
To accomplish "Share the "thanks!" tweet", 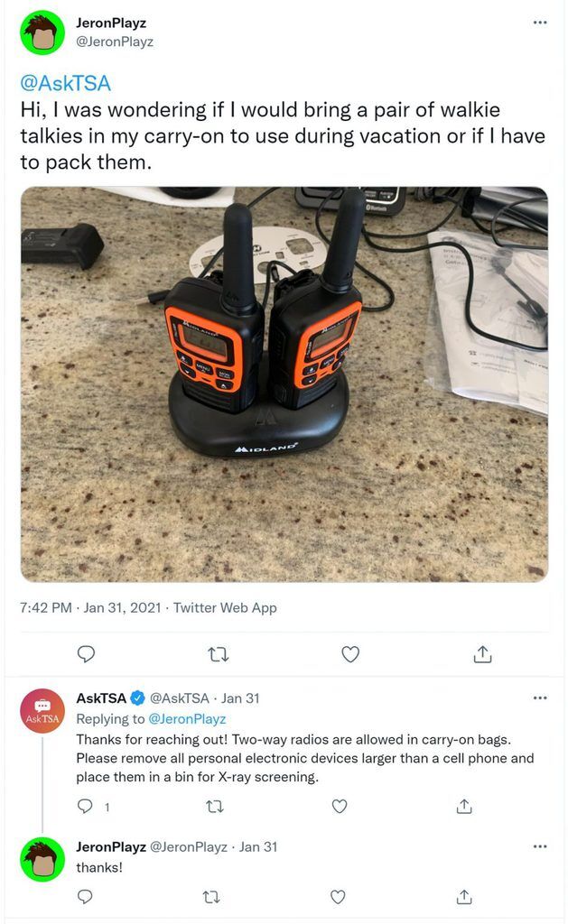I will pyautogui.click(x=464, y=896).
